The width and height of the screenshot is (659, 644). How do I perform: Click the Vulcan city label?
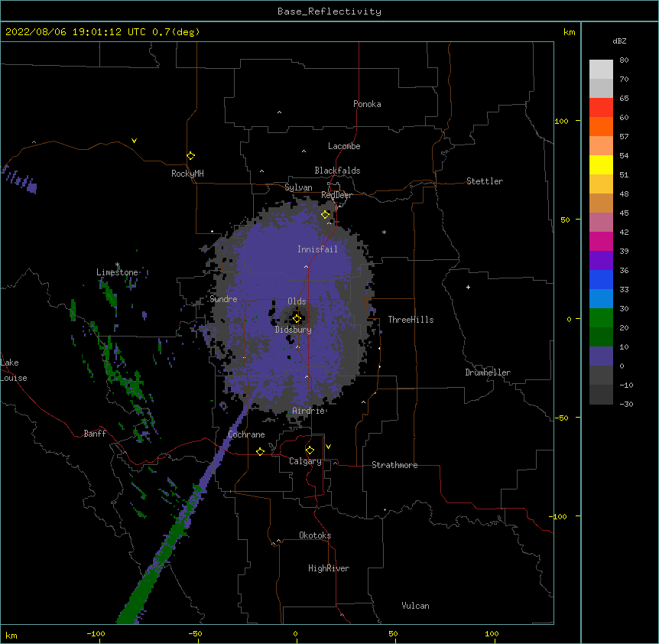click(x=415, y=606)
